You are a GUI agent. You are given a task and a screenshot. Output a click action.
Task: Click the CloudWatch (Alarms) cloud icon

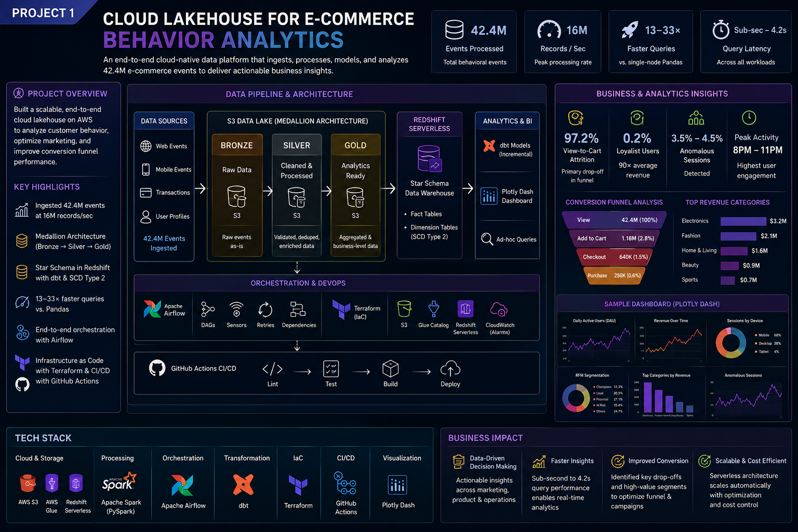499,310
